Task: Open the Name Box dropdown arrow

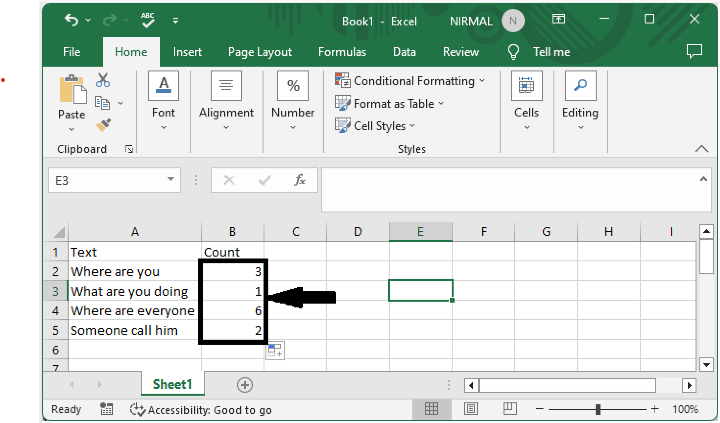Action: coord(172,180)
